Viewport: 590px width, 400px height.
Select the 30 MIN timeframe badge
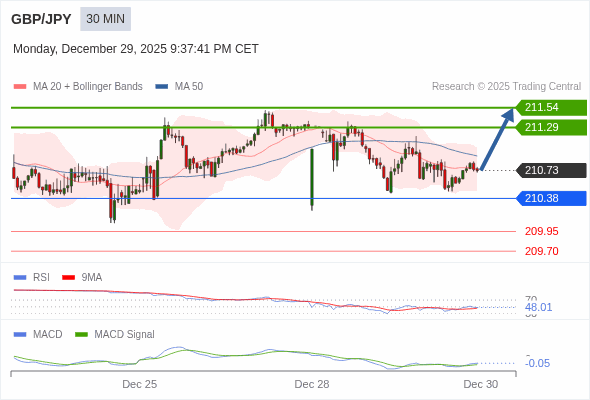click(105, 19)
